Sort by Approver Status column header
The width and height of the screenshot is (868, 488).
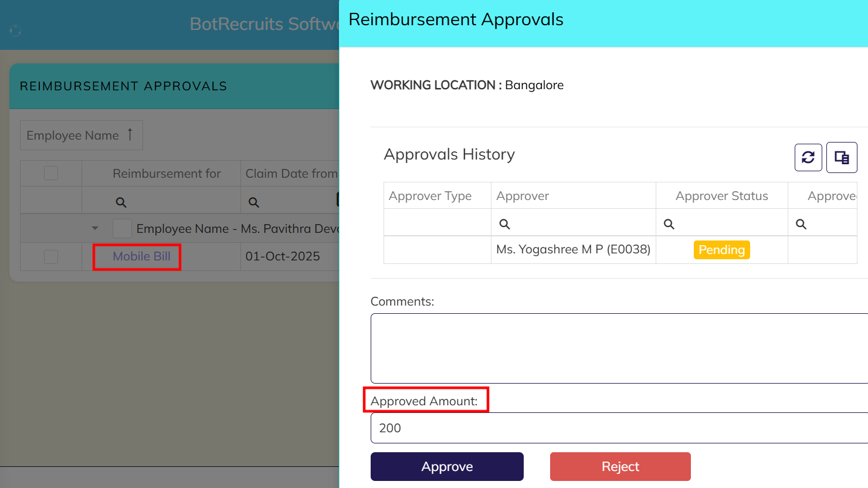721,196
